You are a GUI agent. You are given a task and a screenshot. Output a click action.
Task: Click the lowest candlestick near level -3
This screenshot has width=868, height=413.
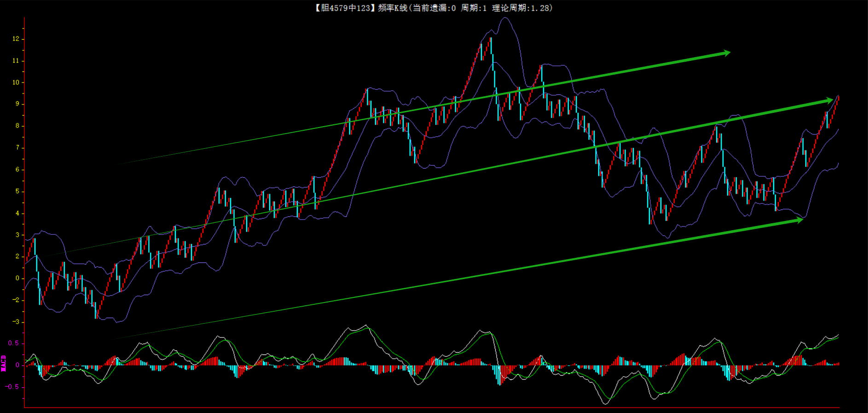pyautogui.click(x=96, y=317)
